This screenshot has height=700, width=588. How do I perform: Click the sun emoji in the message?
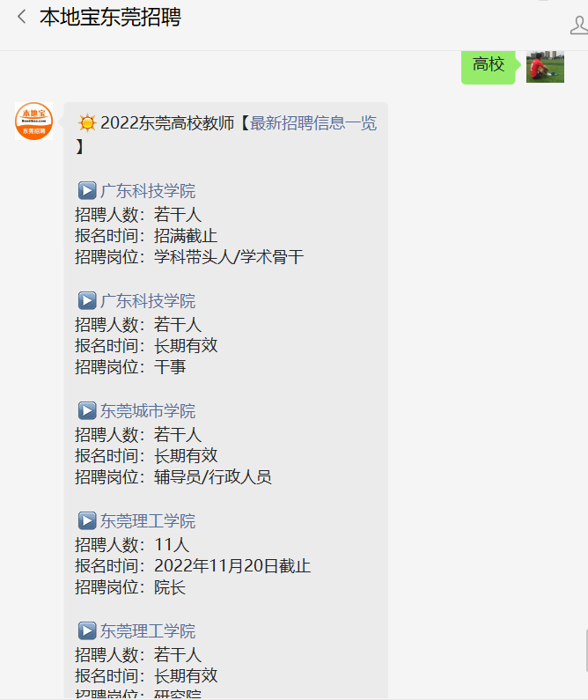(87, 122)
